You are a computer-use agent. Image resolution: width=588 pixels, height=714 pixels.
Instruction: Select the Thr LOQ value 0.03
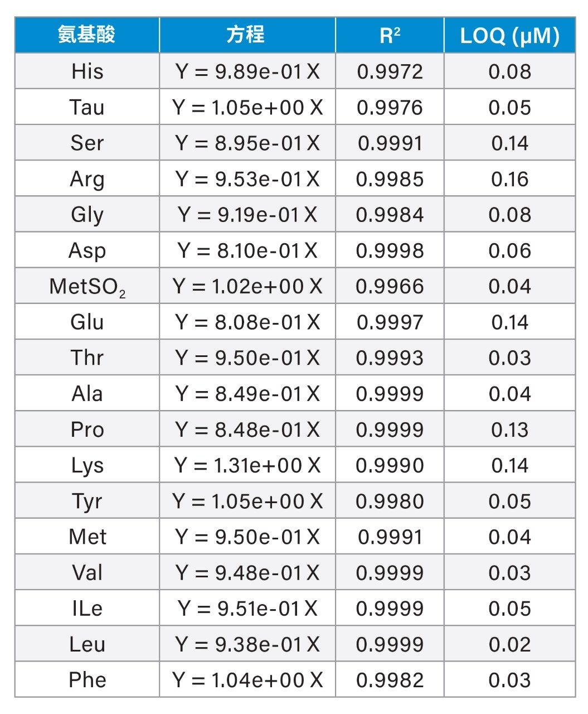509,358
